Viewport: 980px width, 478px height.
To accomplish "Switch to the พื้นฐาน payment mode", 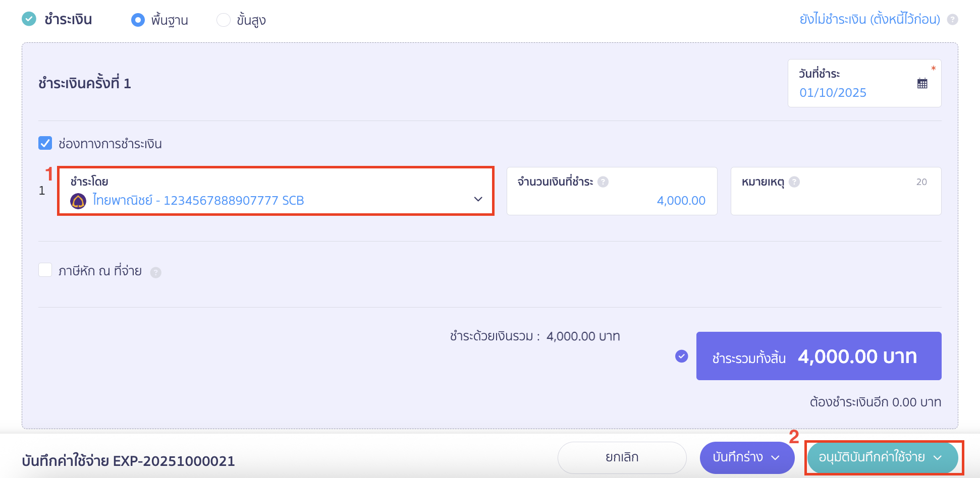I will tap(138, 20).
